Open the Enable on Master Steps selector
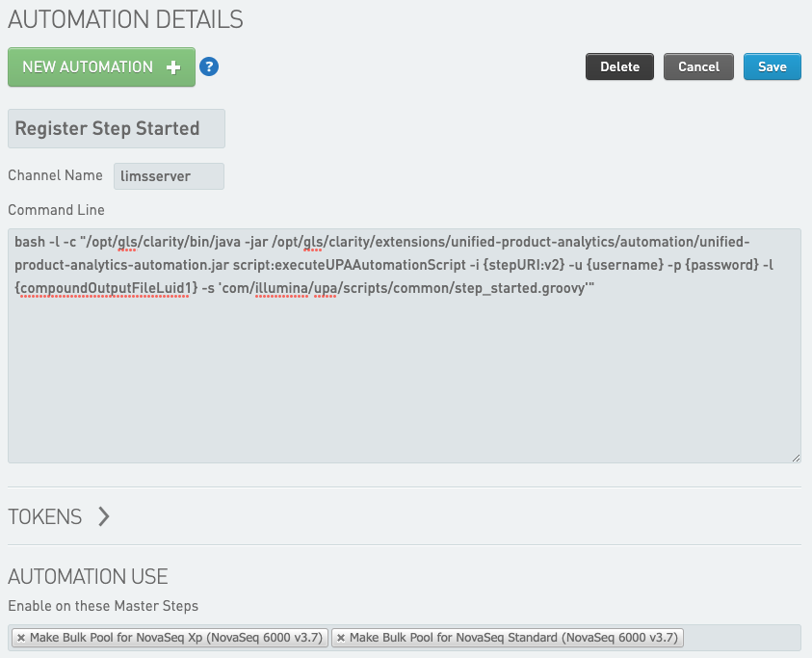This screenshot has height=658, width=812. 740,638
